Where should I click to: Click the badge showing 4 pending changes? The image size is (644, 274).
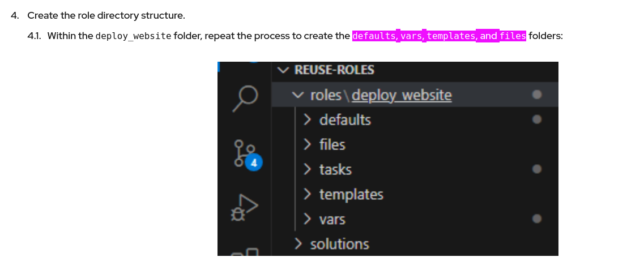254,163
